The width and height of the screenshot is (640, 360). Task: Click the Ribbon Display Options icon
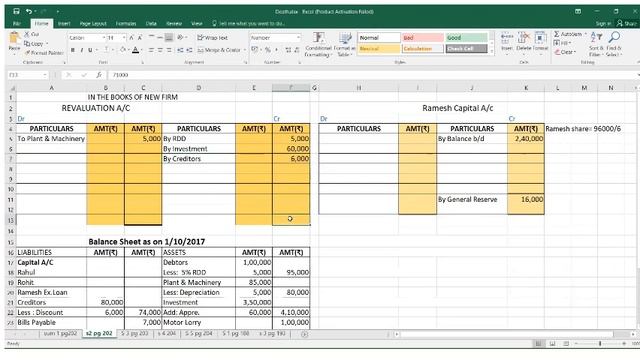click(x=578, y=11)
